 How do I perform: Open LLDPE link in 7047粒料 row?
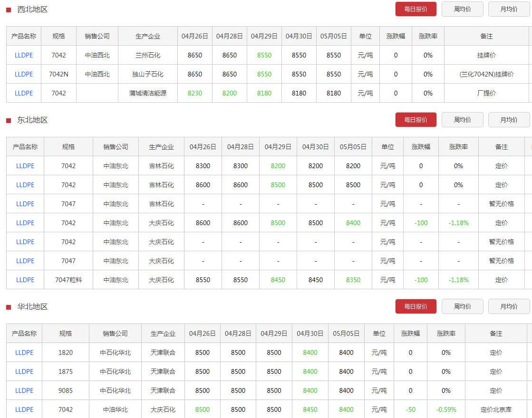[25, 280]
